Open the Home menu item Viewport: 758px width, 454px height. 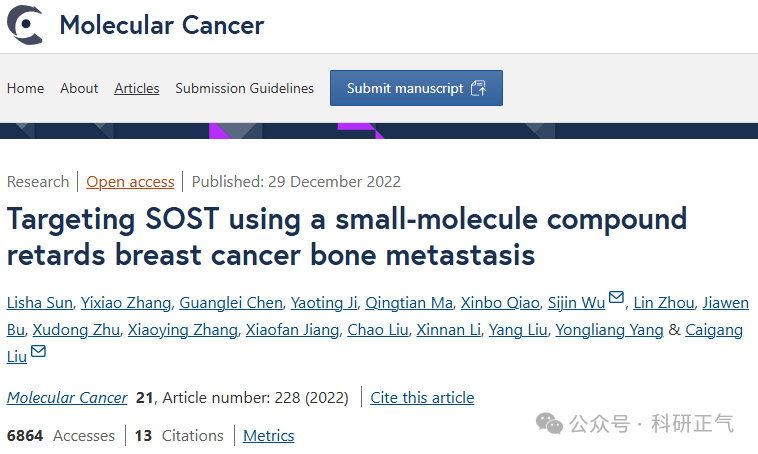[25, 88]
